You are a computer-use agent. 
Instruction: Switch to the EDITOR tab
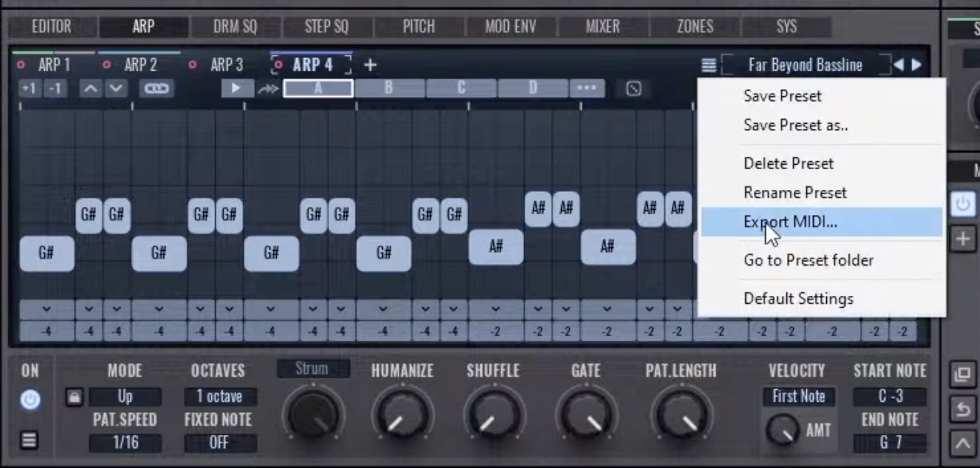click(x=52, y=27)
